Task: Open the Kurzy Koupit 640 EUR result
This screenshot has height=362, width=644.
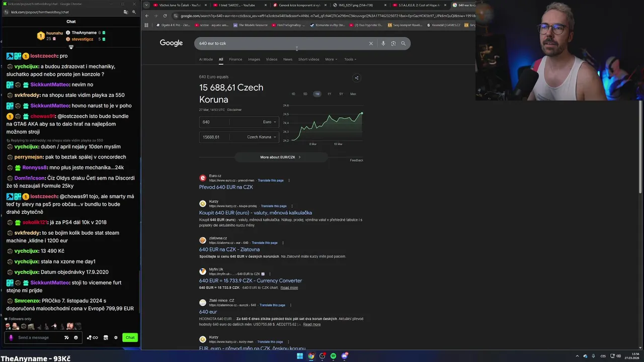Action: pos(256,213)
